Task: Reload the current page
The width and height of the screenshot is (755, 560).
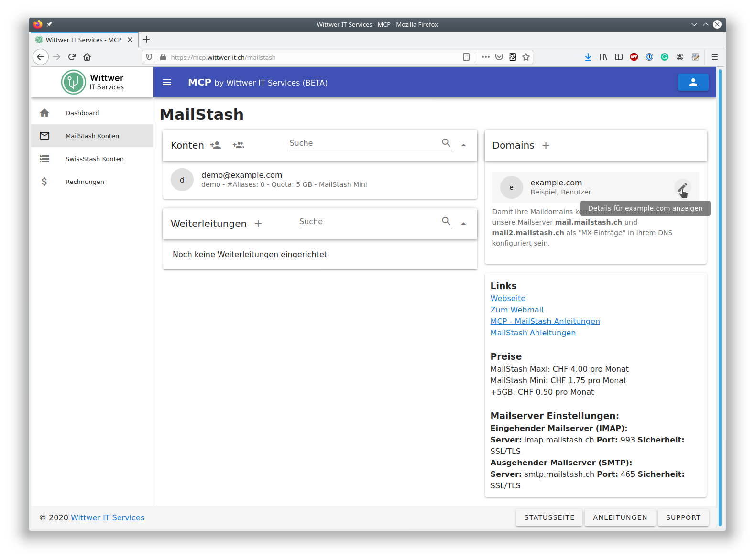Action: pos(72,57)
